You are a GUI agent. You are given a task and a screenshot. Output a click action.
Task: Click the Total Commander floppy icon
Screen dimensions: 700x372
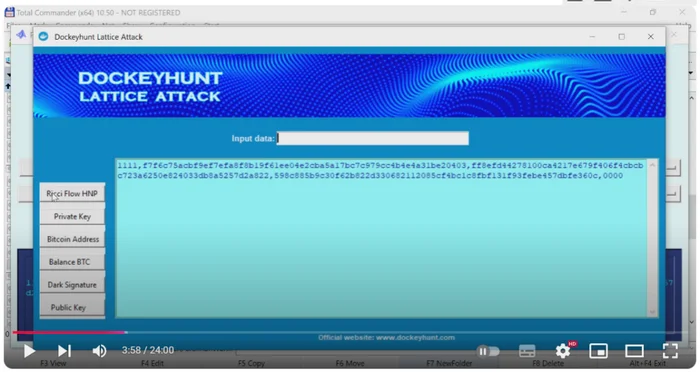9,12
